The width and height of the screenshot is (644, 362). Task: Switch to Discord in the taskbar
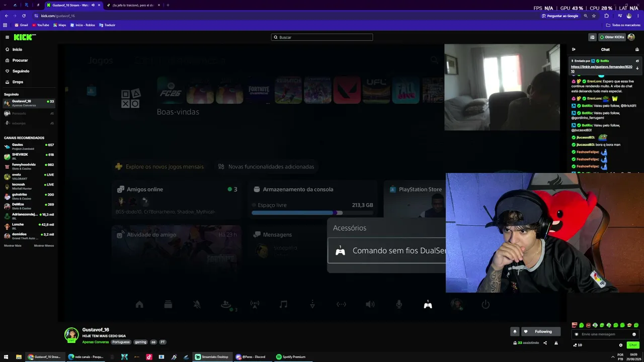click(x=252, y=357)
